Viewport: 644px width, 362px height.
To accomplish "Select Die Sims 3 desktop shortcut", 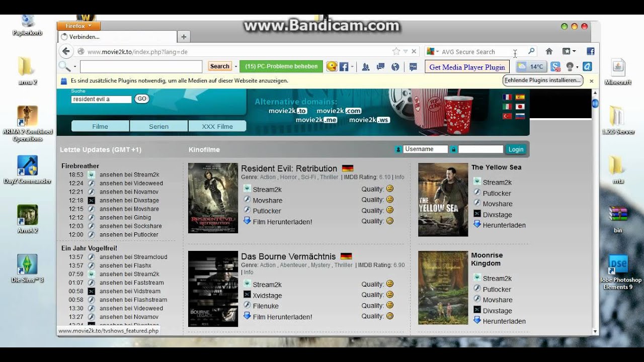I will coord(27,268).
